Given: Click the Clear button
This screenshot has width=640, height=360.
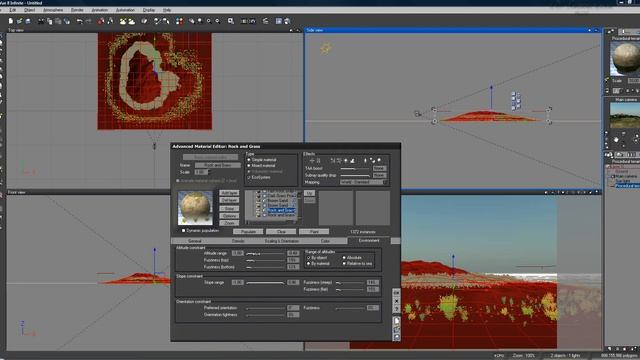Looking at the screenshot, I should (281, 231).
